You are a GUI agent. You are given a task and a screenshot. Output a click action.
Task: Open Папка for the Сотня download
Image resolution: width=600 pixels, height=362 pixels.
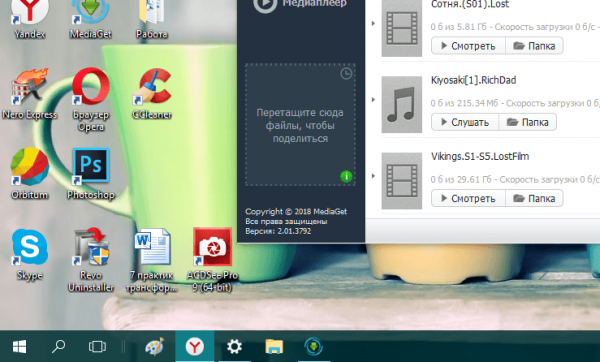point(534,46)
